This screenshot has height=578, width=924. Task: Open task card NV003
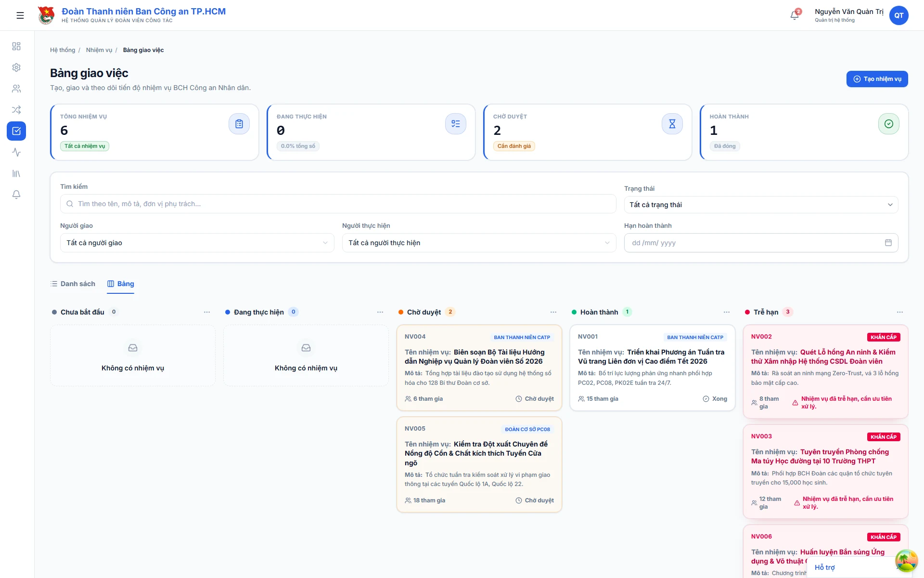(x=825, y=471)
